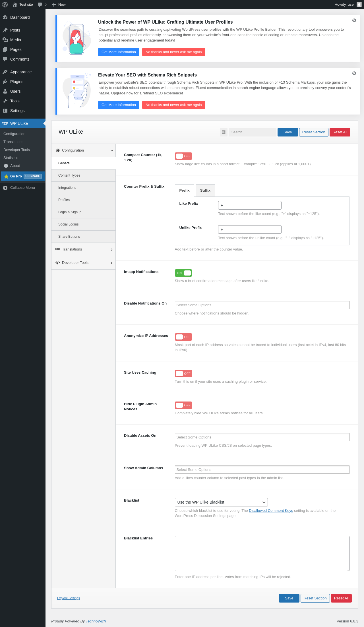This screenshot has width=364, height=627.
Task: Open the comments bubble in admin bar
Action: [40, 5]
